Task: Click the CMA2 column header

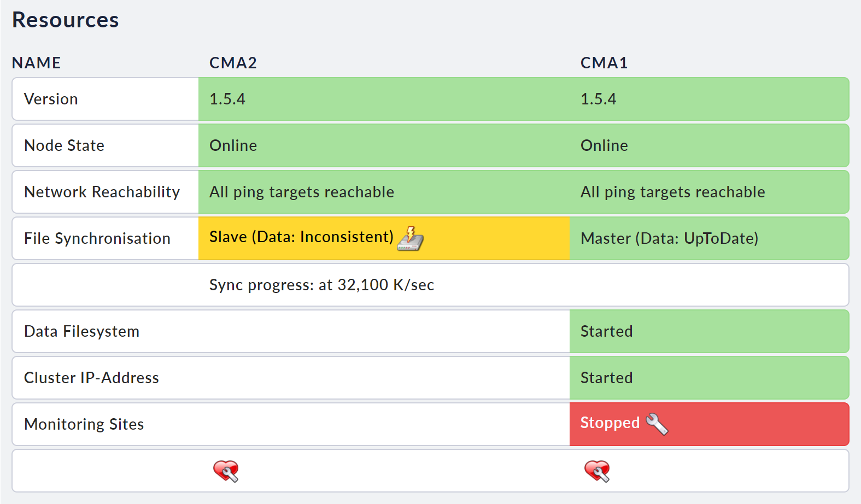Action: coord(233,63)
